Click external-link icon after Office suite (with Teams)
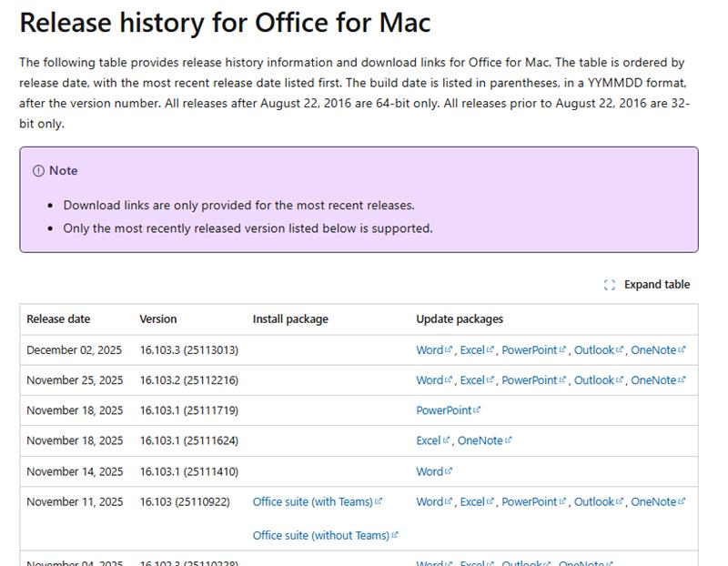728x566 pixels. (x=379, y=501)
